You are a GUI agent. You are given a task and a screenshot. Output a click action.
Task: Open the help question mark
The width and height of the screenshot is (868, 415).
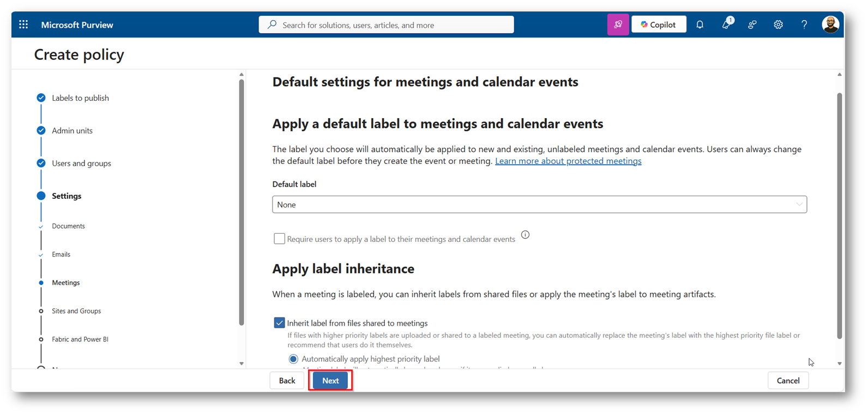pos(804,25)
